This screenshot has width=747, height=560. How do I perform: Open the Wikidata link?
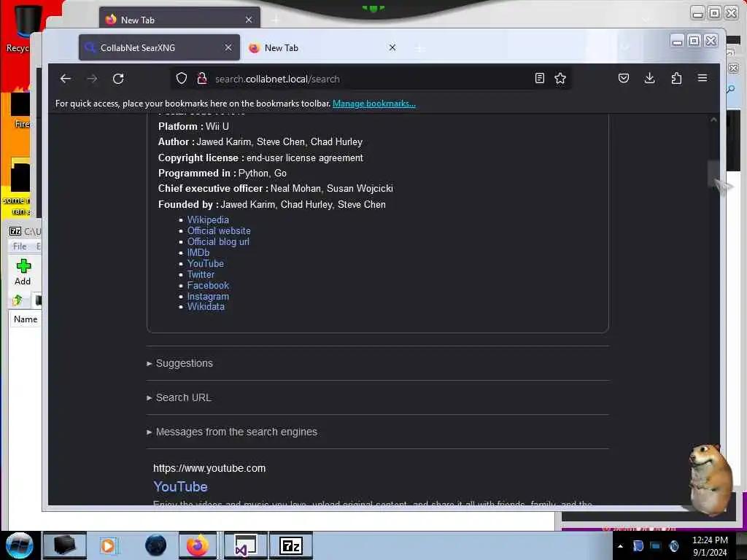click(x=206, y=307)
